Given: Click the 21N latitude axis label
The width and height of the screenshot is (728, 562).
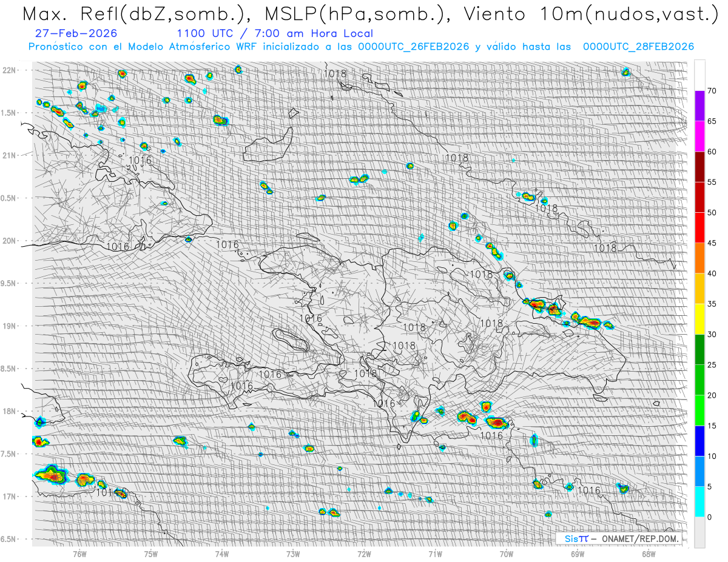Looking at the screenshot, I should pyautogui.click(x=9, y=155).
